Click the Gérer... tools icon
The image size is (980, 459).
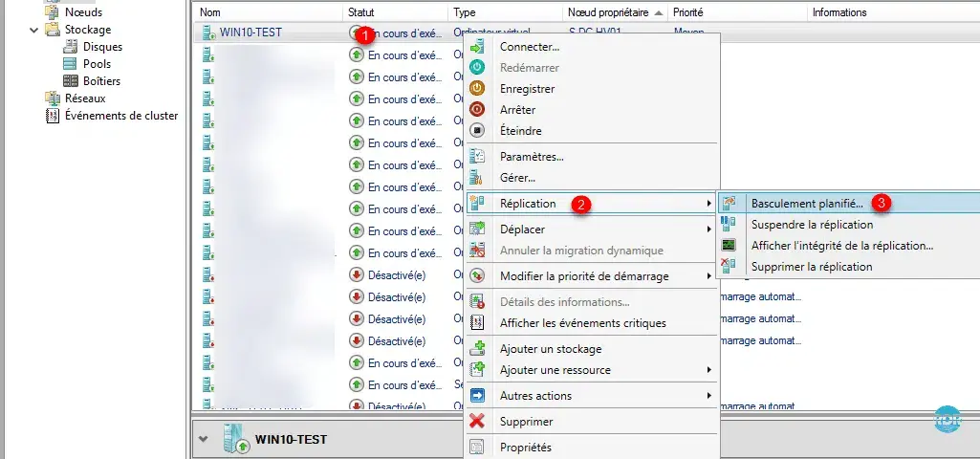click(477, 178)
